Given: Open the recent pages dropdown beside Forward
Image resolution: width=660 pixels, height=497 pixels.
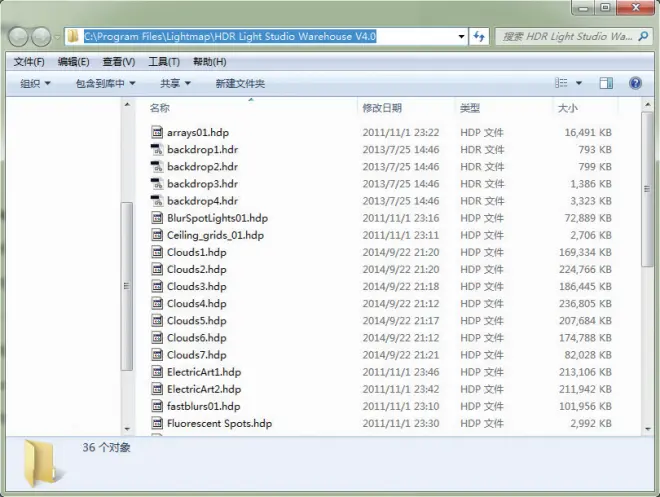Looking at the screenshot, I should click(57, 37).
